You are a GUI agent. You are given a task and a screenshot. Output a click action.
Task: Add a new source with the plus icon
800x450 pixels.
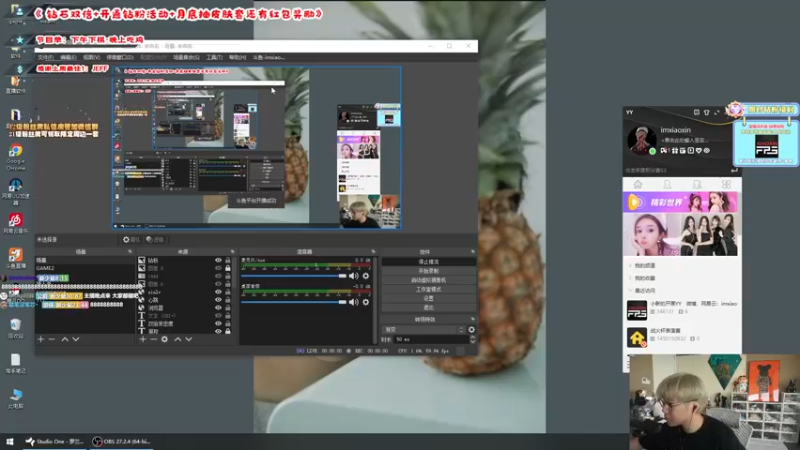point(143,339)
